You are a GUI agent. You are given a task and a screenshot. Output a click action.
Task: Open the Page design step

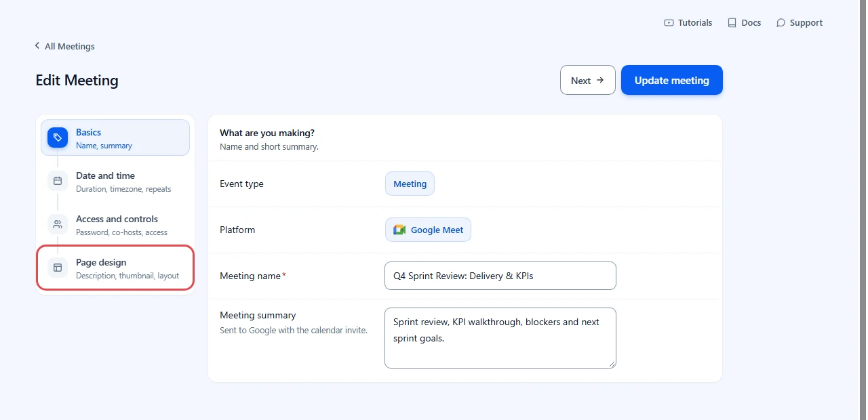pos(115,268)
